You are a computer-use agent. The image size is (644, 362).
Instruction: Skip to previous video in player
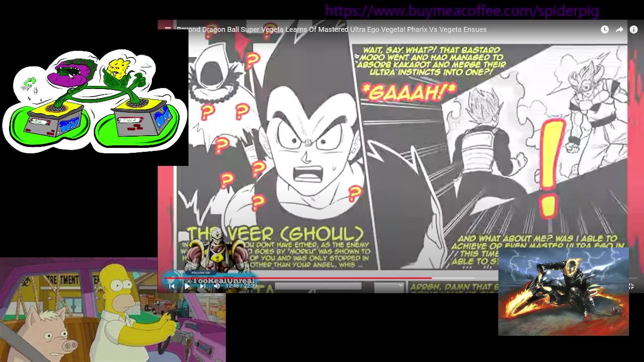(x=172, y=286)
